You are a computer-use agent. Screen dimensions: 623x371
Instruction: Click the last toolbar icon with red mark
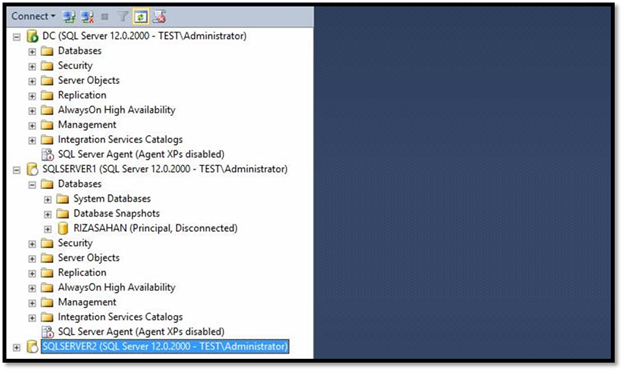click(159, 17)
